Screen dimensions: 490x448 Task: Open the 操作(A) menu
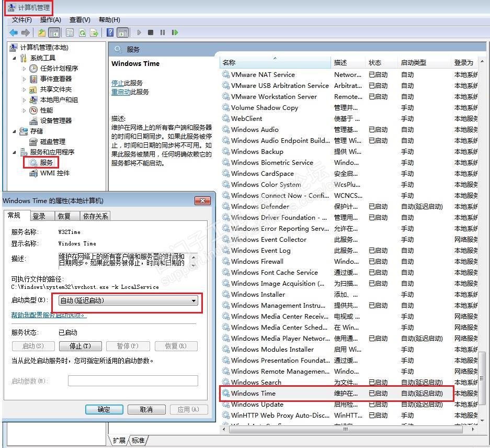point(50,20)
